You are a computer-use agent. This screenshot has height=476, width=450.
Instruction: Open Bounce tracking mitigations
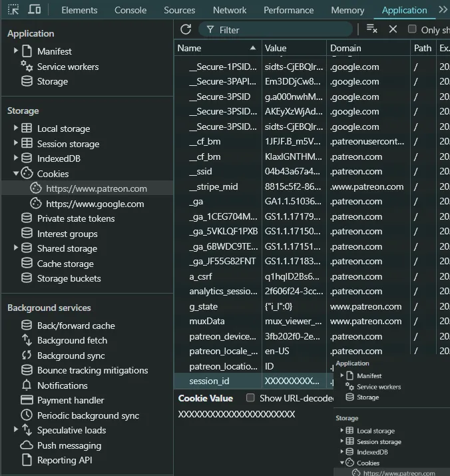coord(93,370)
